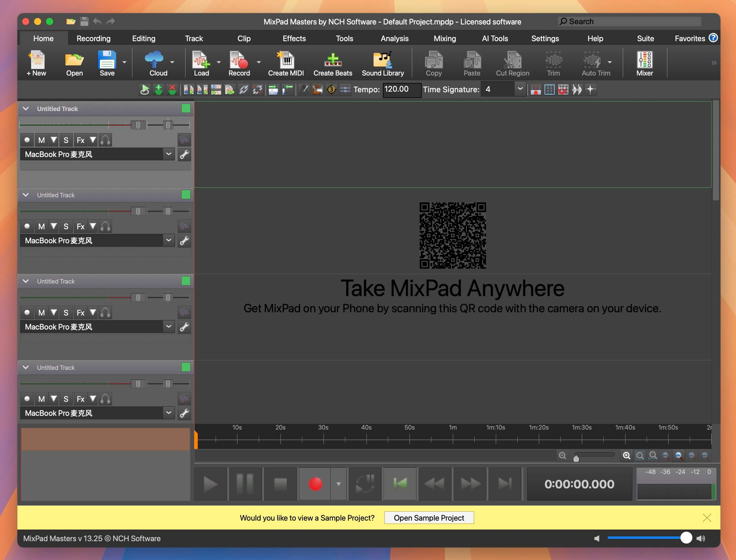
Task: Solo the fourth Untitled Track with S
Action: coord(66,399)
